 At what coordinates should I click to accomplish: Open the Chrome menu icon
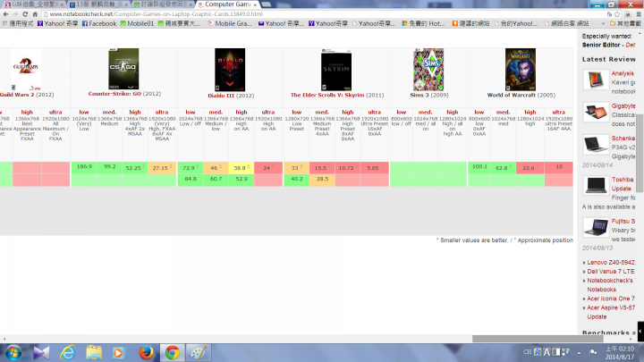pos(639,14)
